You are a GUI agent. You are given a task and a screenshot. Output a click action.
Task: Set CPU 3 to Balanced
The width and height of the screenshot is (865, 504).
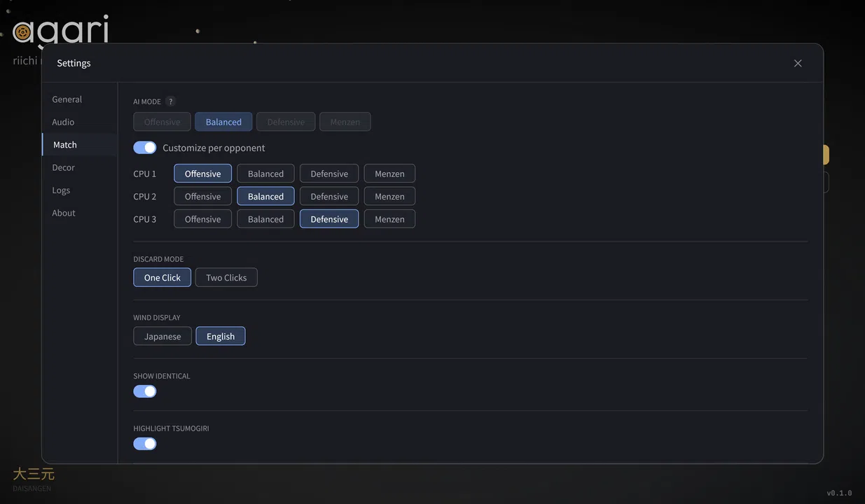(x=265, y=219)
